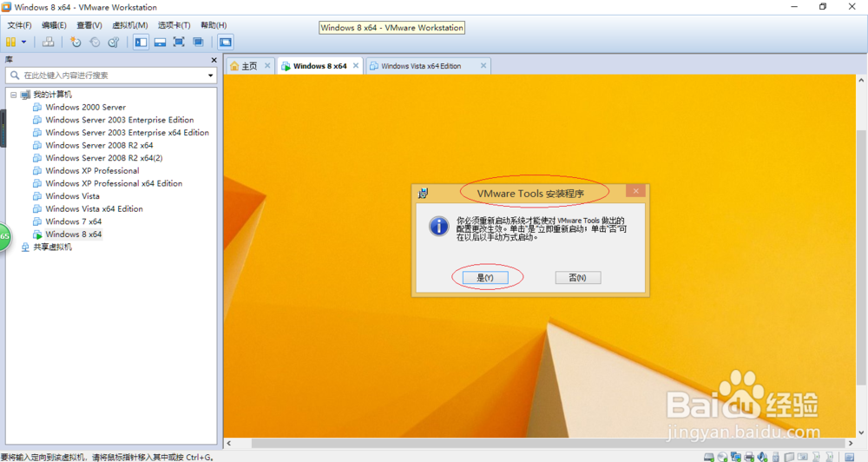The width and height of the screenshot is (868, 462).
Task: Toggle the thumbnail bar view icon
Action: click(160, 42)
